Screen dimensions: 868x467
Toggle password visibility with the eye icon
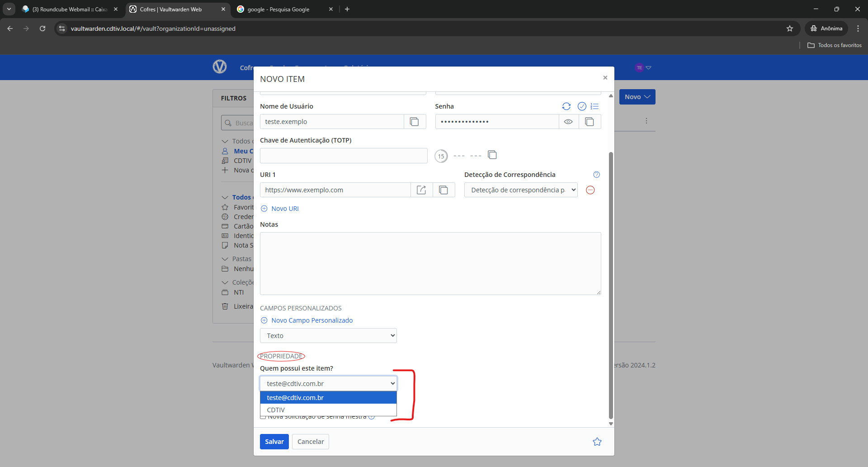(x=568, y=122)
